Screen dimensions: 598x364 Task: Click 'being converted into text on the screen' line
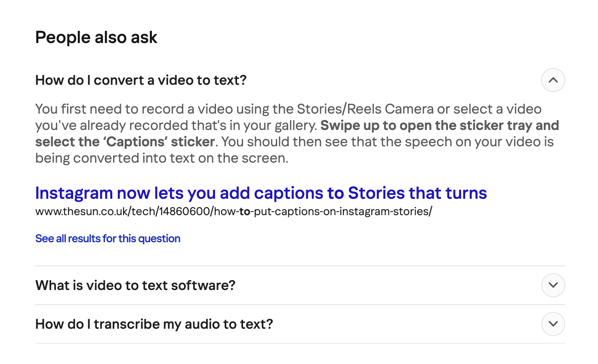pyautogui.click(x=161, y=158)
